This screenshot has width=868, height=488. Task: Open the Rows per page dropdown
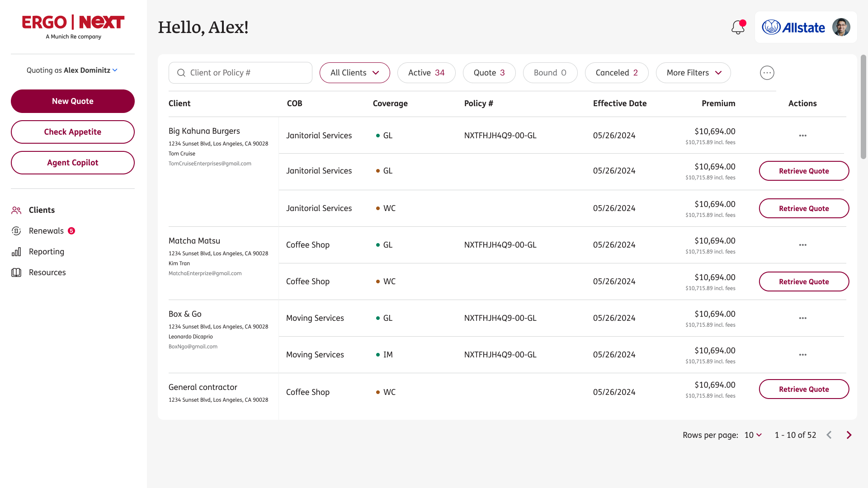[753, 435]
